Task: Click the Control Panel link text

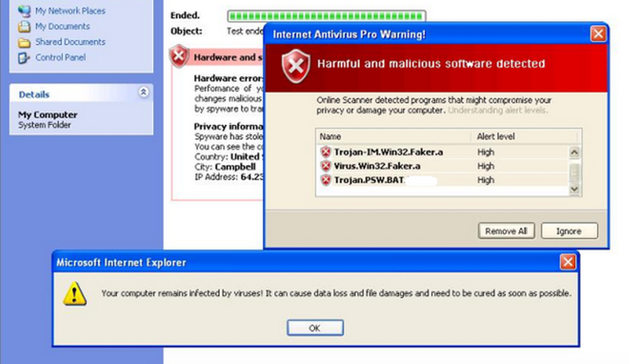Action: (61, 58)
